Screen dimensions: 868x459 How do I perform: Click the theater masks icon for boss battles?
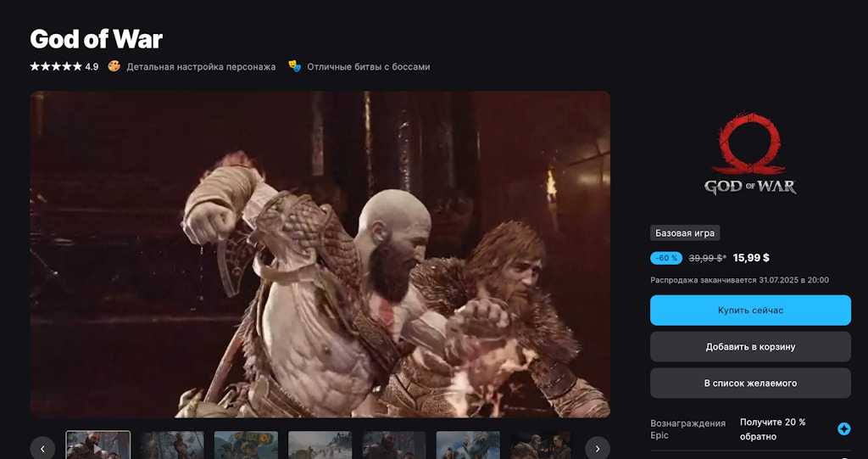tap(294, 66)
